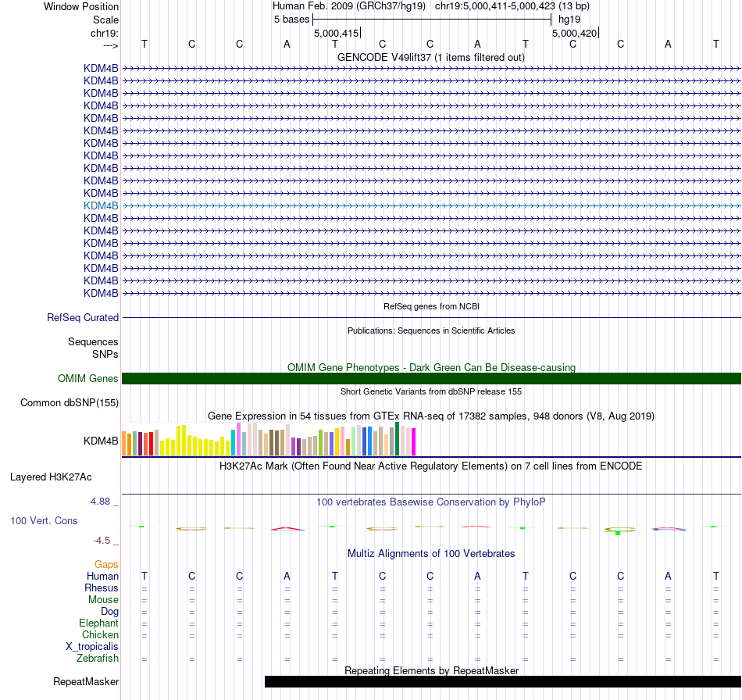
Task: Open the Common dbSNP(155) track label
Action: point(70,403)
